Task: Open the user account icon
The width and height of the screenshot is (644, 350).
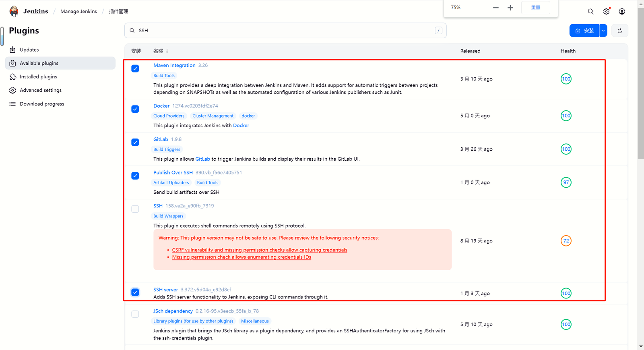Action: point(622,11)
